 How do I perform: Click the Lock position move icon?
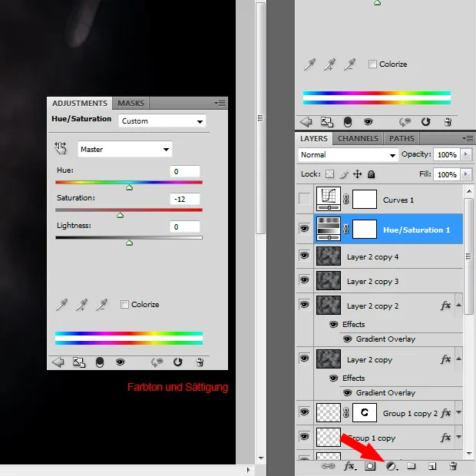pyautogui.click(x=357, y=174)
